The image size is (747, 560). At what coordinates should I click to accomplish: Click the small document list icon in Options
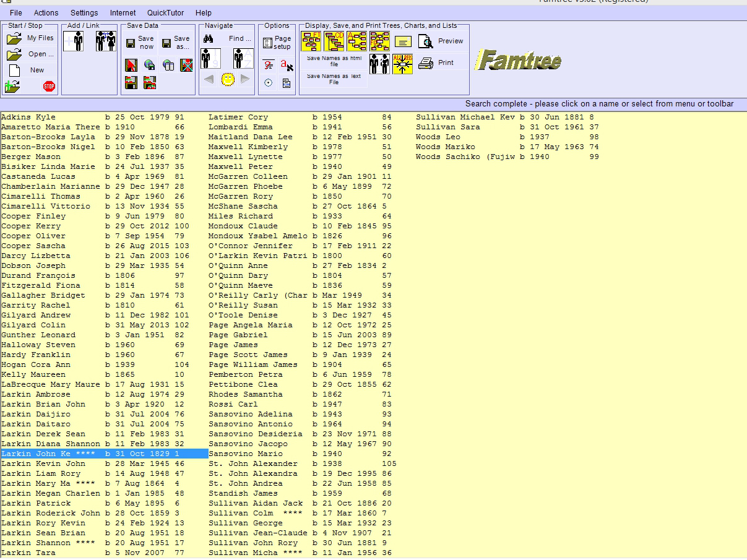pos(286,83)
